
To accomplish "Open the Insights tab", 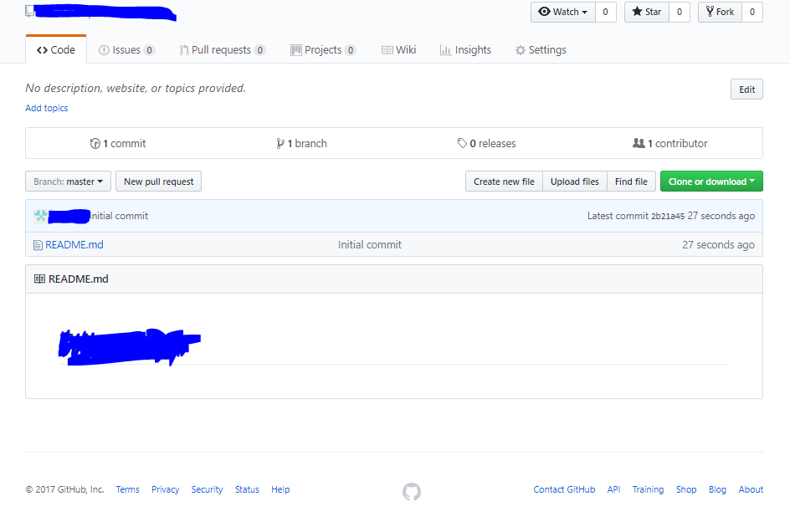I will [465, 50].
